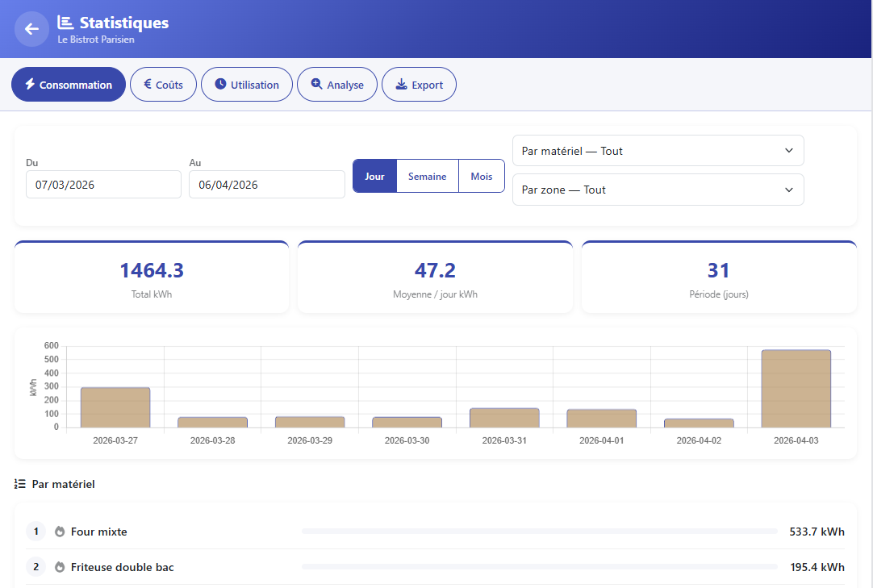The width and height of the screenshot is (873, 588).
Task: Select the lightning bolt Consommation icon
Action: tap(30, 84)
